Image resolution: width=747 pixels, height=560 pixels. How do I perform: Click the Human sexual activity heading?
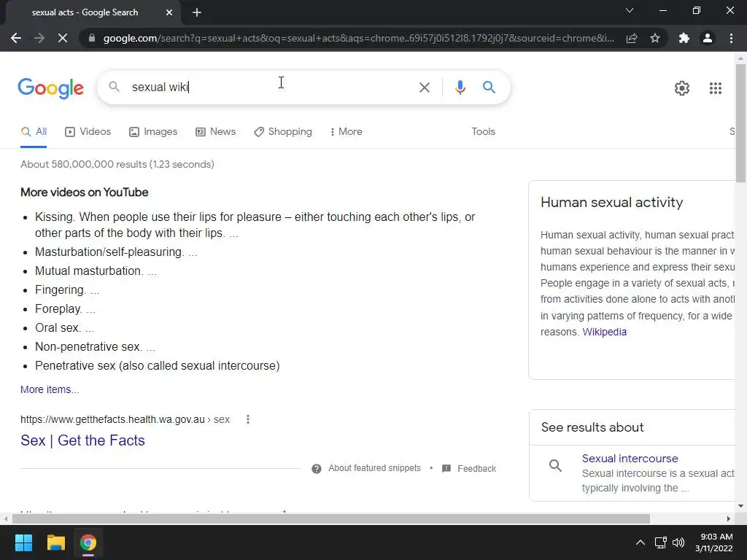click(x=612, y=203)
